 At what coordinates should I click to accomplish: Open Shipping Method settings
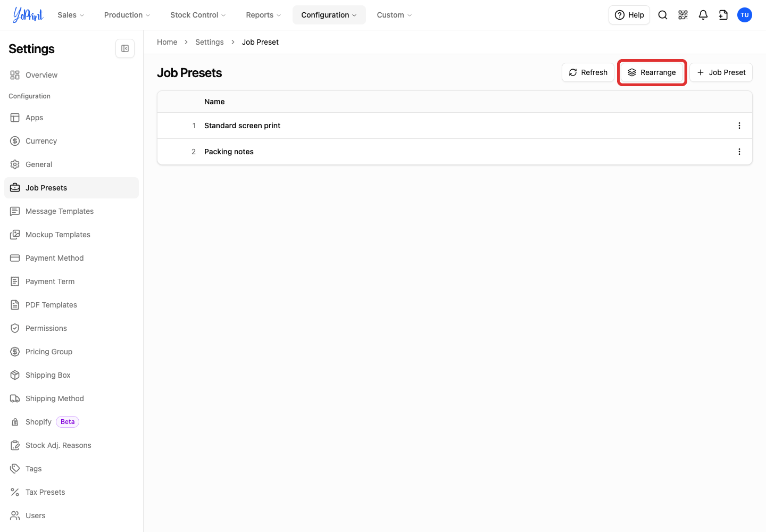(71, 398)
